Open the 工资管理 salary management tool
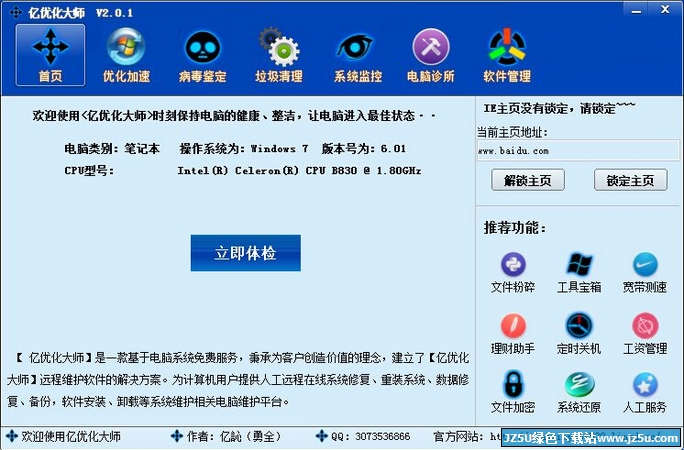The height and width of the screenshot is (450, 684). tap(645, 334)
